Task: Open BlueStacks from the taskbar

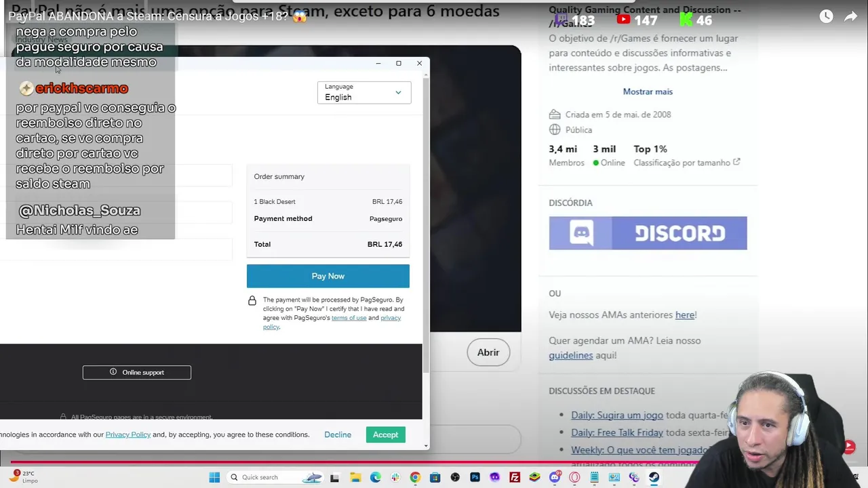Action: (x=534, y=477)
